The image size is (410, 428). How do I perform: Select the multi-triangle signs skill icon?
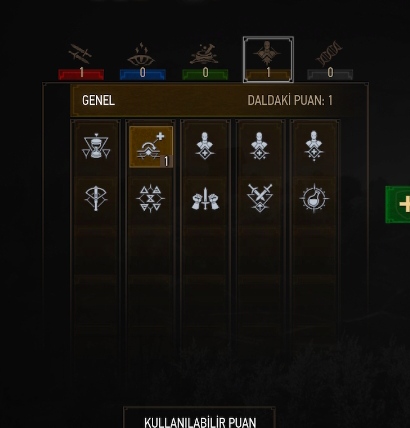(x=151, y=199)
